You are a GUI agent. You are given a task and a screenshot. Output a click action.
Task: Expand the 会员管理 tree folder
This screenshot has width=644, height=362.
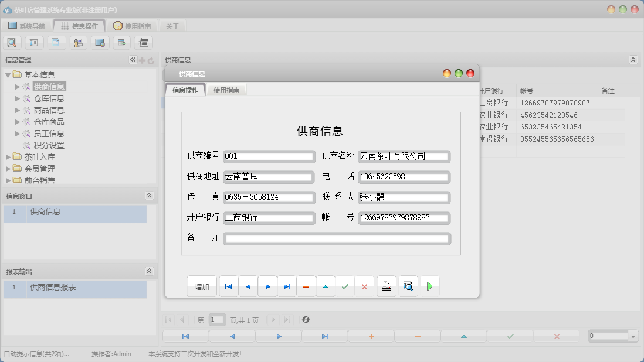tap(8, 169)
